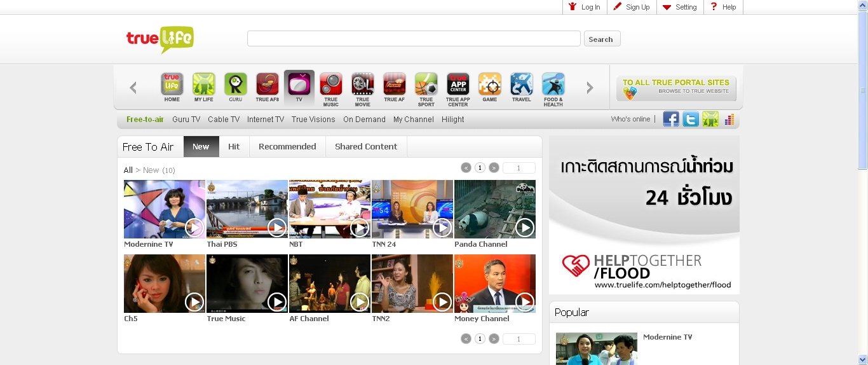Click To All True Portal Sites banner

tap(676, 88)
